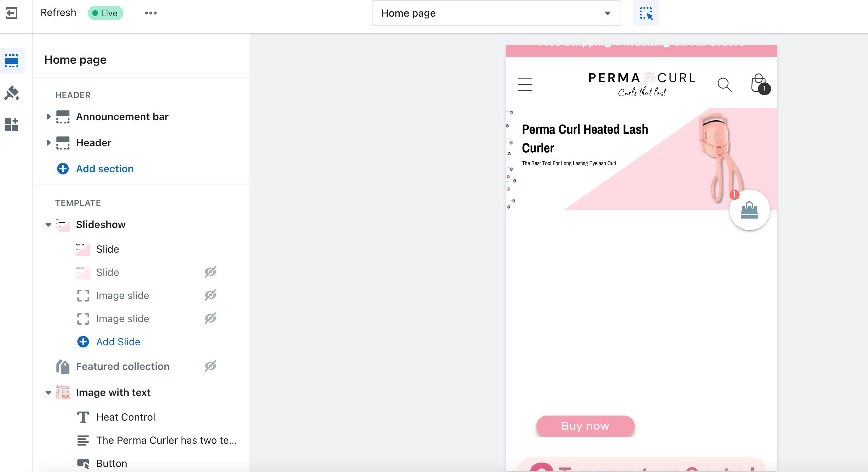This screenshot has height=472, width=868.
Task: Click the second Image slide placeholder icon
Action: [x=83, y=319]
